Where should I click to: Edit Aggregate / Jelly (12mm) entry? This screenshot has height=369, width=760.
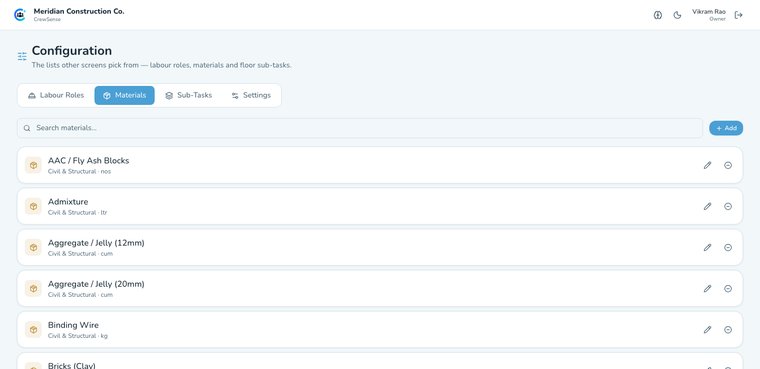point(708,248)
